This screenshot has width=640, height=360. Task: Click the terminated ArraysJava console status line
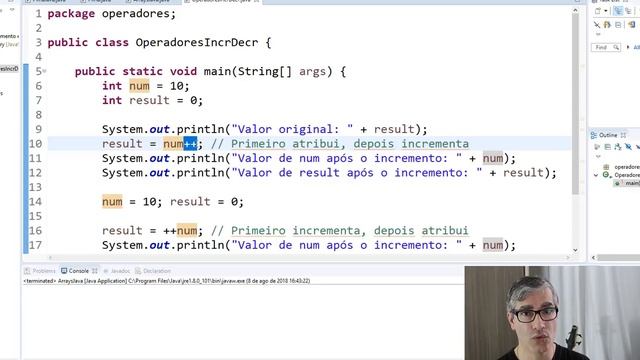(x=167, y=281)
